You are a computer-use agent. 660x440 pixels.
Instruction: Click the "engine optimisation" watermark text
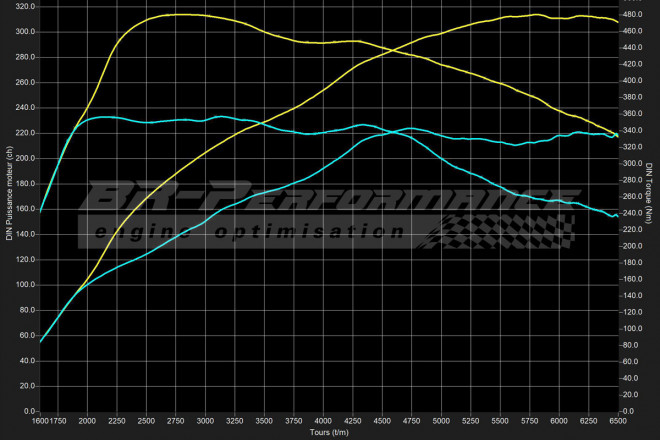pyautogui.click(x=250, y=232)
